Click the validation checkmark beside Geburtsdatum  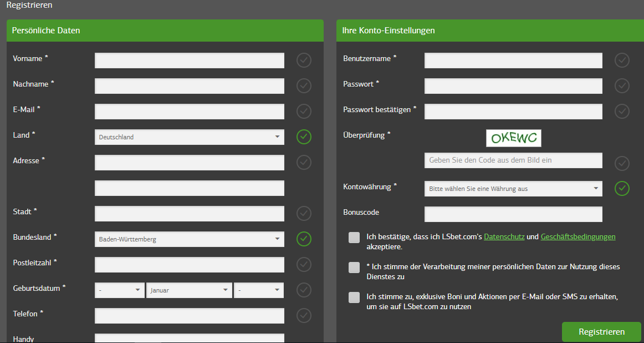[x=304, y=290]
